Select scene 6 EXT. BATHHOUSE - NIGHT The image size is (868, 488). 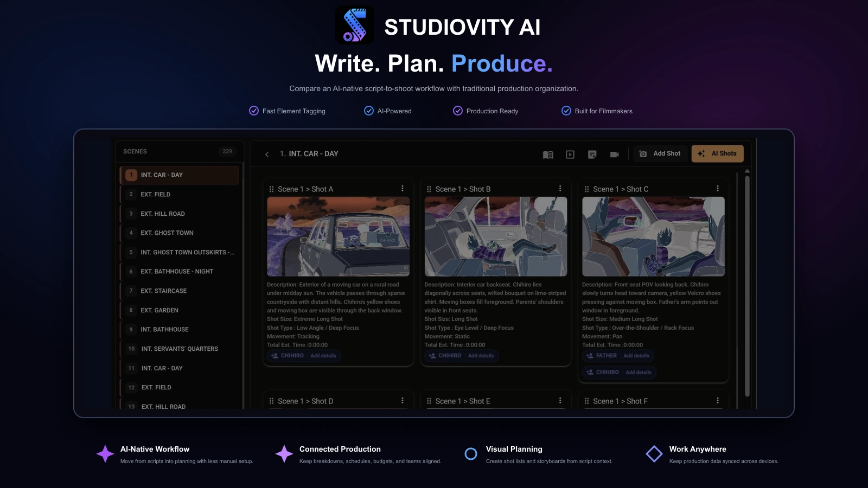(179, 272)
